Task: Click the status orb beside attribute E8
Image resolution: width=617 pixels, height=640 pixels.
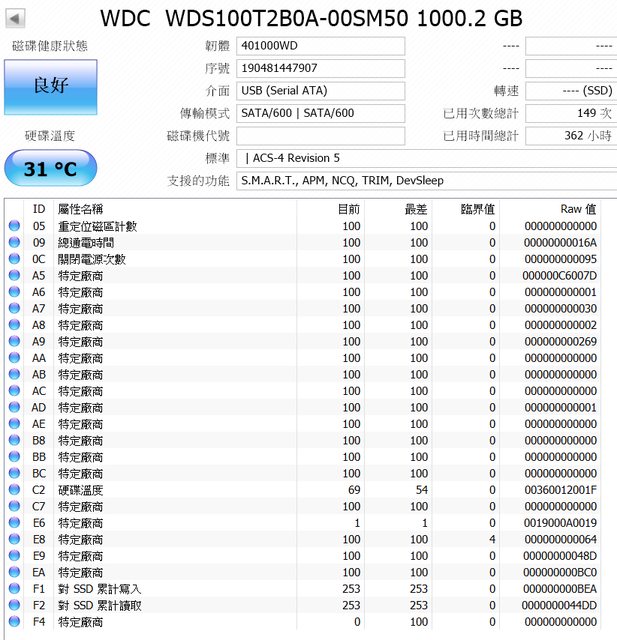Action: pos(14,539)
